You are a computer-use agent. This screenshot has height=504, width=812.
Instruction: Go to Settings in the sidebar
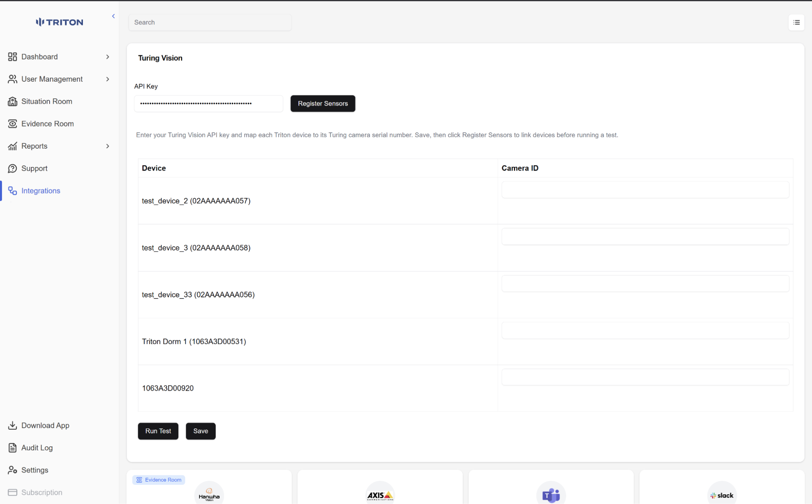point(35,470)
